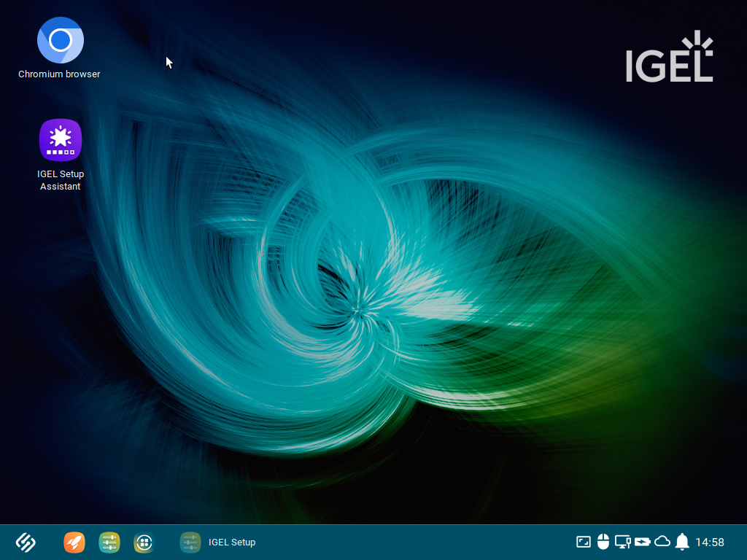Click the network display tray icon
The width and height of the screenshot is (747, 560).
tap(623, 542)
